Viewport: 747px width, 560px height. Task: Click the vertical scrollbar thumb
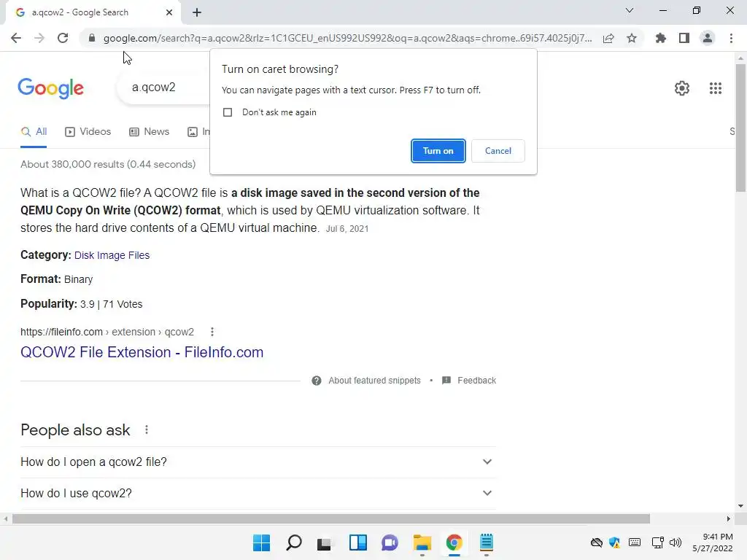pyautogui.click(x=740, y=128)
